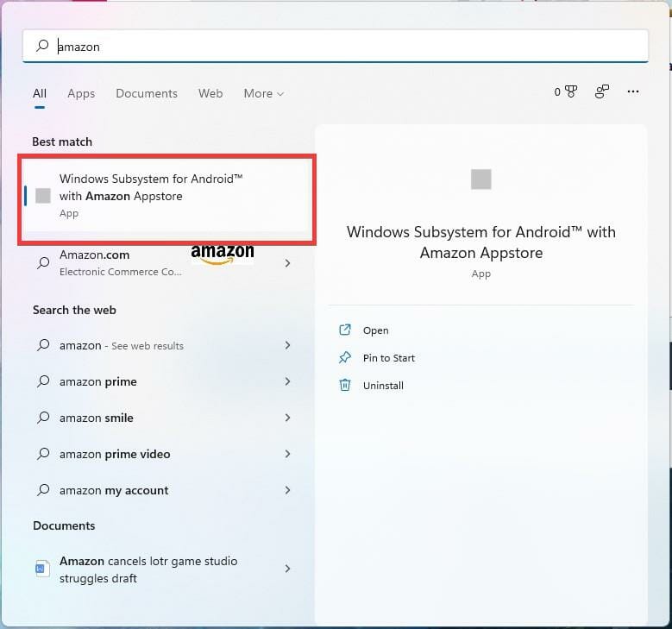
Task: Open Windows Subsystem for Android best match
Action: pyautogui.click(x=167, y=196)
